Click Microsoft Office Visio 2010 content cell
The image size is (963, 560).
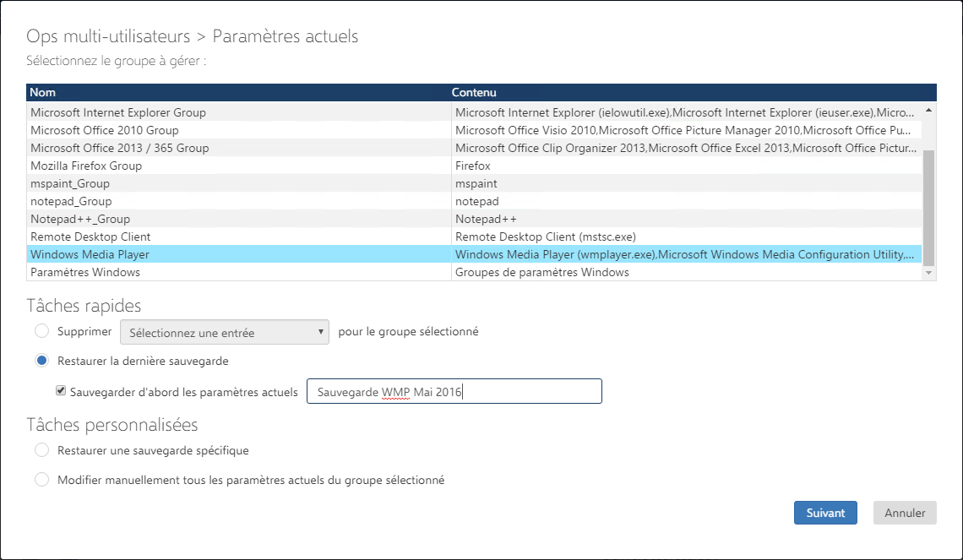tap(687, 130)
